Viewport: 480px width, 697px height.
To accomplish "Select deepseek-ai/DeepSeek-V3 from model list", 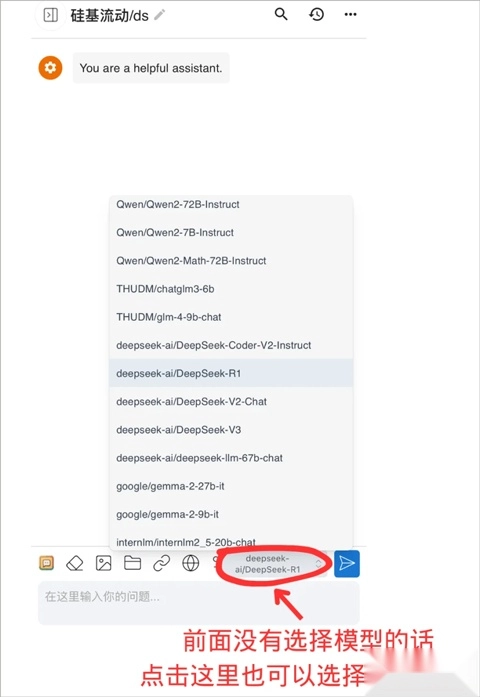I will point(231,430).
